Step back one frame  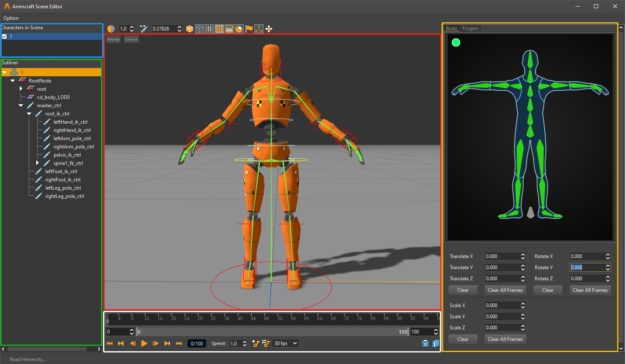(x=133, y=343)
